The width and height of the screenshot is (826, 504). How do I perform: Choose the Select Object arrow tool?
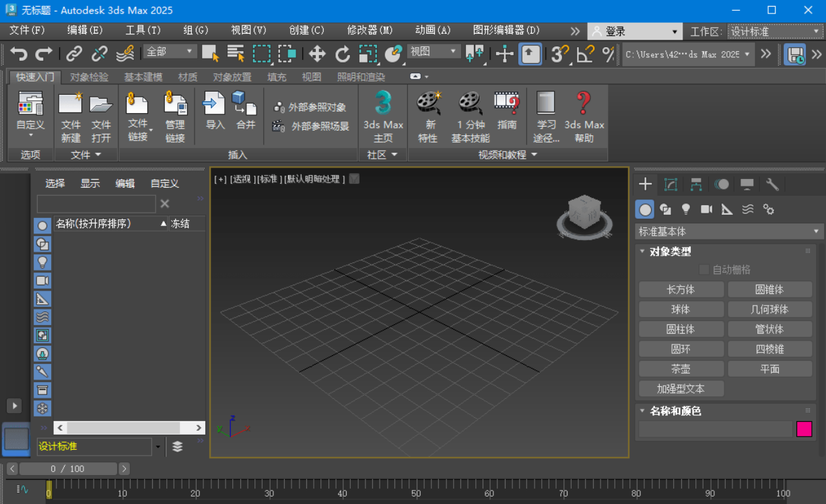click(x=210, y=54)
